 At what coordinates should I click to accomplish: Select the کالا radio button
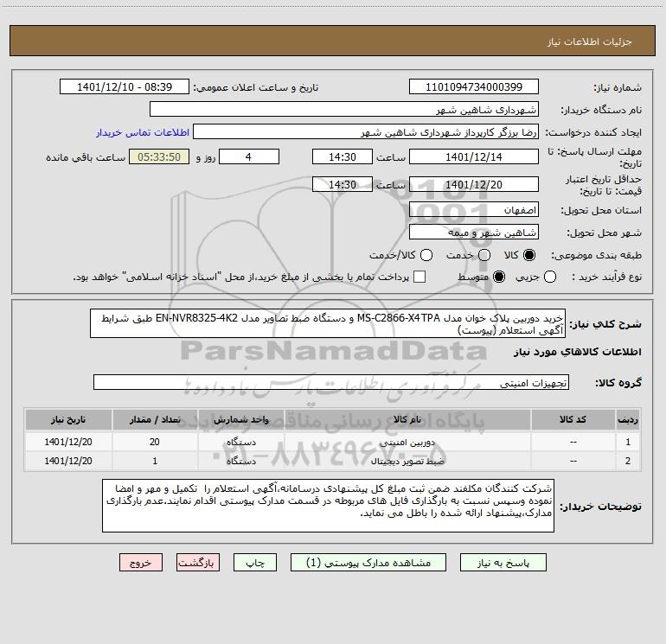pos(529,255)
